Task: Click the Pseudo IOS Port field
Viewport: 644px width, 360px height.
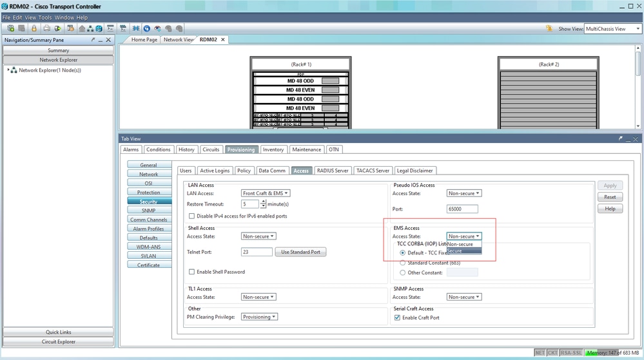Action: click(x=462, y=209)
